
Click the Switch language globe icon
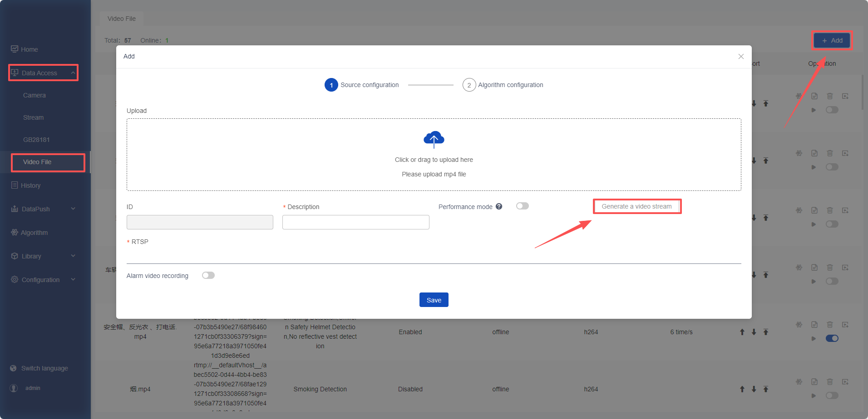coord(13,368)
